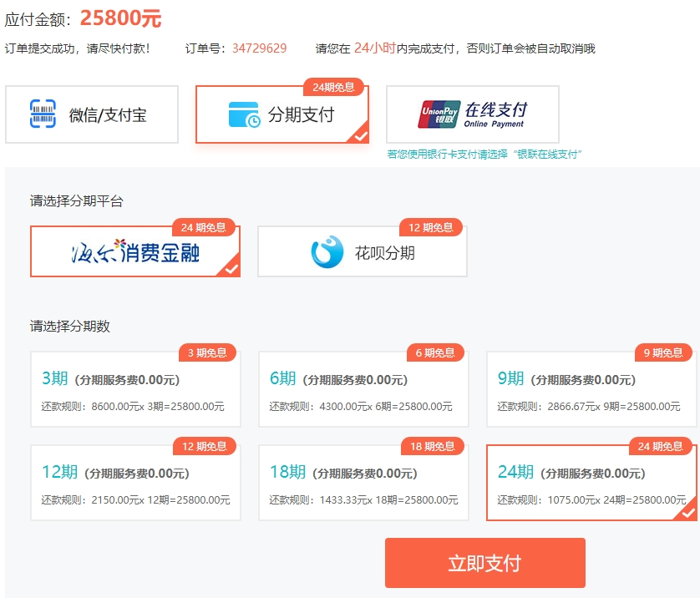
Task: Switch payment method to 微信/支付宝
Action: point(92,114)
